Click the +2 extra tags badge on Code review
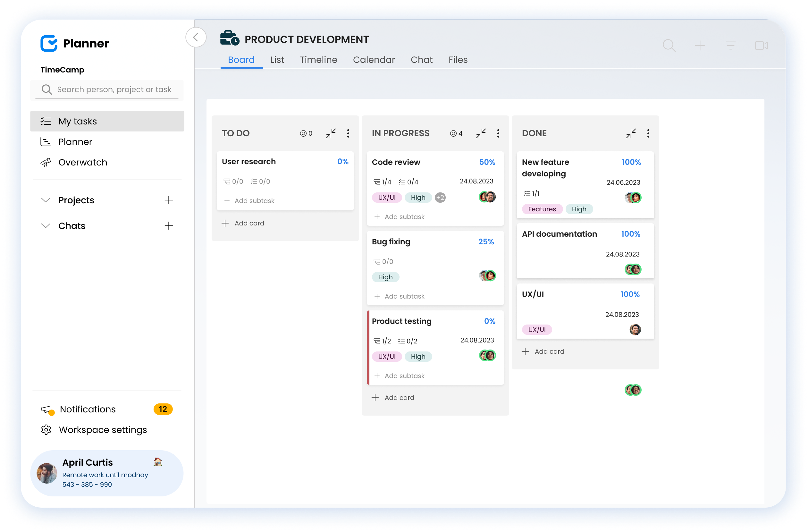Screen dimensions: 809x532 pyautogui.click(x=440, y=198)
